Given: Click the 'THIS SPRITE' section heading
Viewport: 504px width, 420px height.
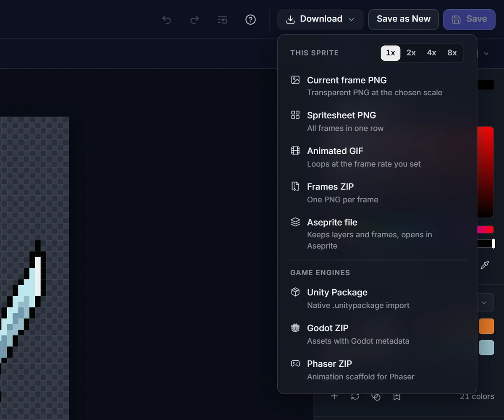Looking at the screenshot, I should click(314, 53).
